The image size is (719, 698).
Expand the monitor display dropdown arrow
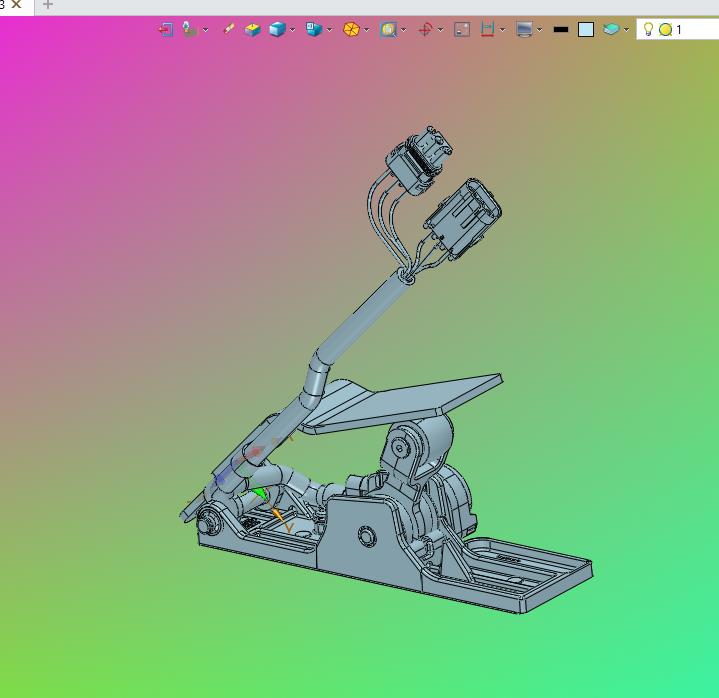(540, 30)
